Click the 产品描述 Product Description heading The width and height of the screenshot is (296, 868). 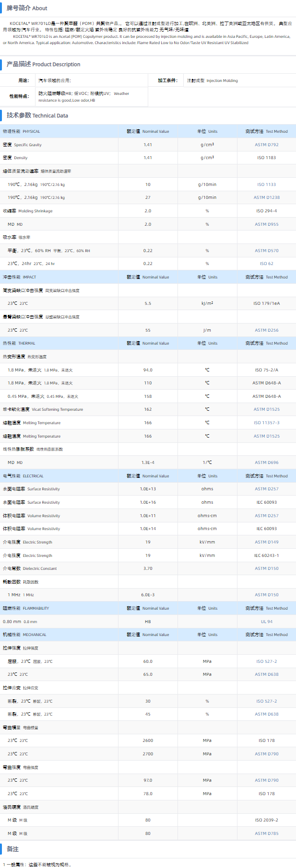(x=44, y=64)
